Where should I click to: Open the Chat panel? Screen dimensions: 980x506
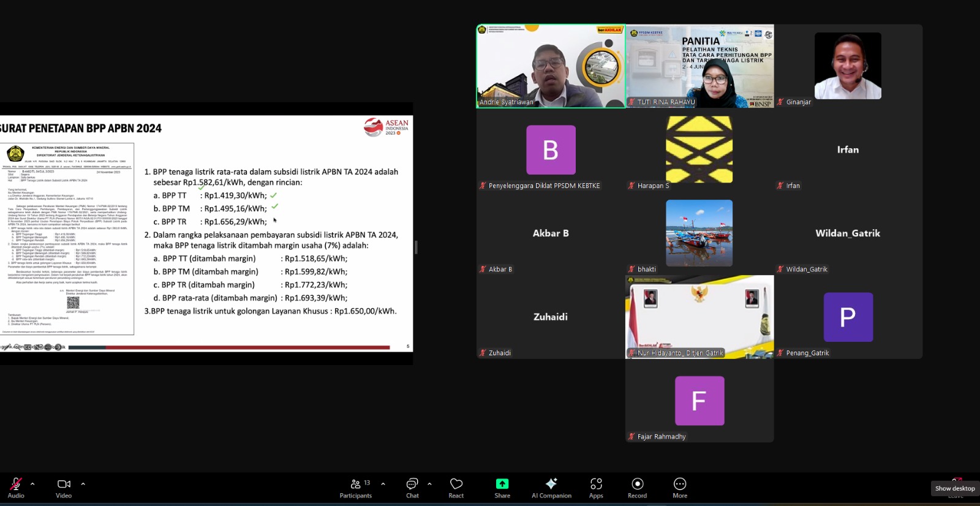point(412,488)
